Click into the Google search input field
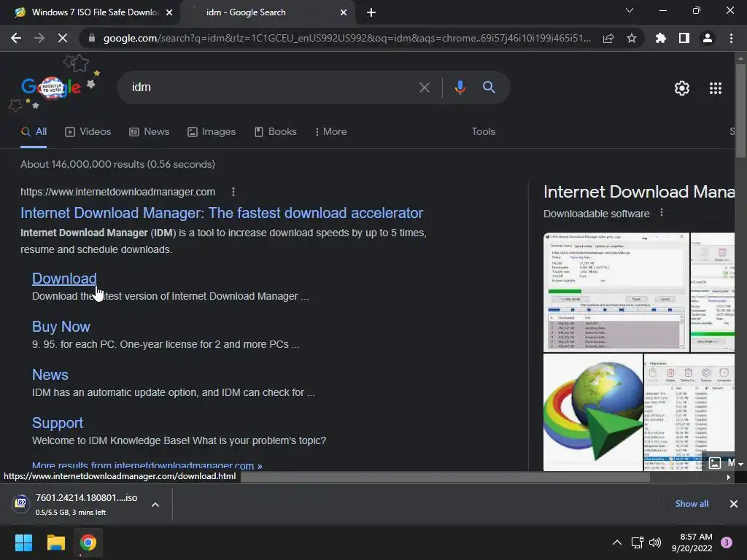The height and width of the screenshot is (560, 747). pyautogui.click(x=271, y=87)
